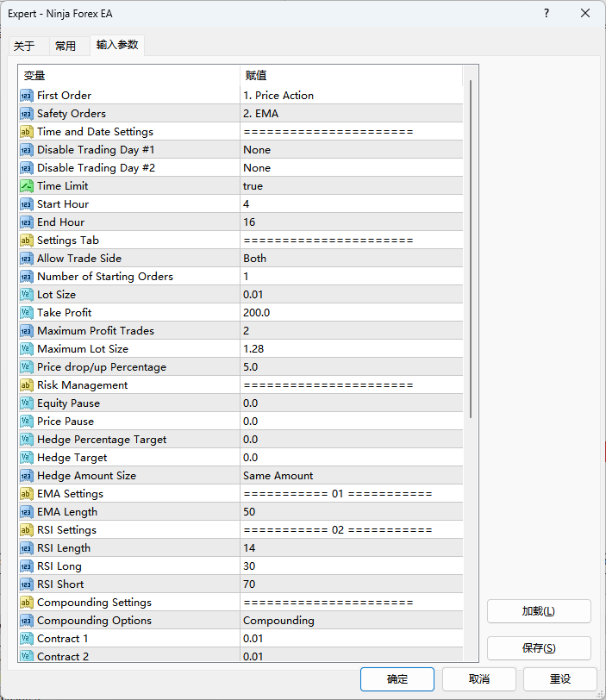Viewport: 606px width, 700px height.
Task: Open Disable Trading Day #2 None value
Action: [x=352, y=168]
